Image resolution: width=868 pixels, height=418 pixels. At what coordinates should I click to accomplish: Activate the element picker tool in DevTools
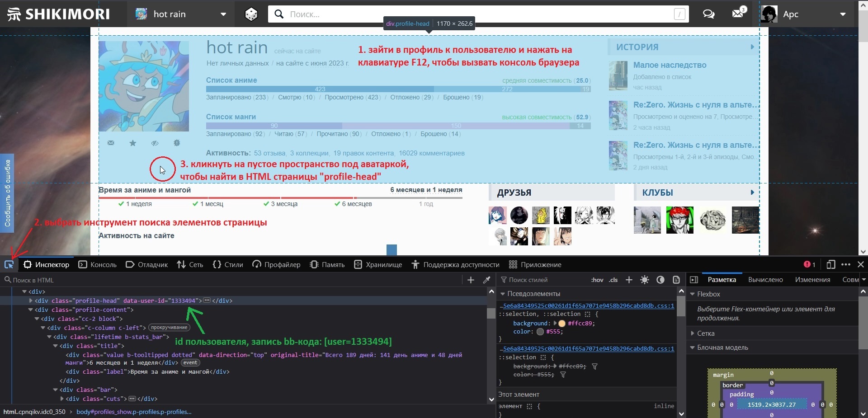[x=9, y=265]
